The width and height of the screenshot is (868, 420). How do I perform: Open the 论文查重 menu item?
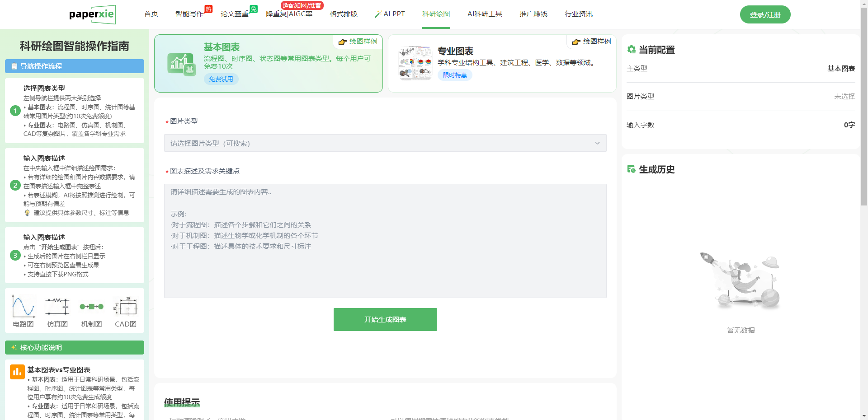pos(234,14)
